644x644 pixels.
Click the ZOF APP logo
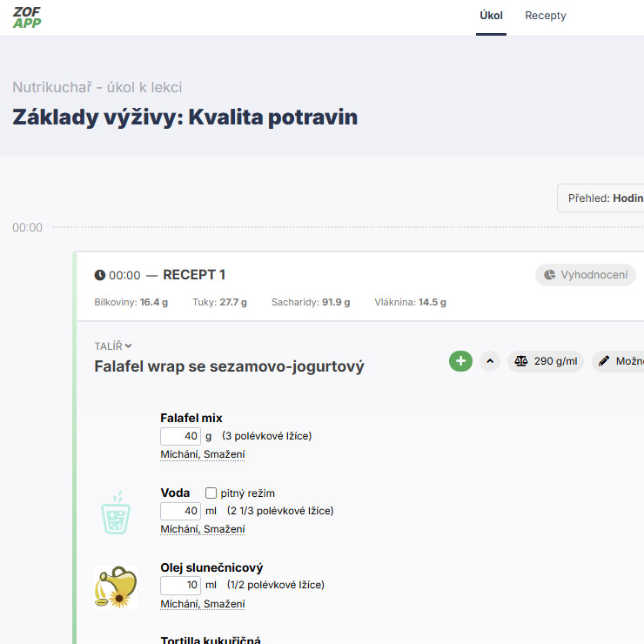pyautogui.click(x=27, y=17)
